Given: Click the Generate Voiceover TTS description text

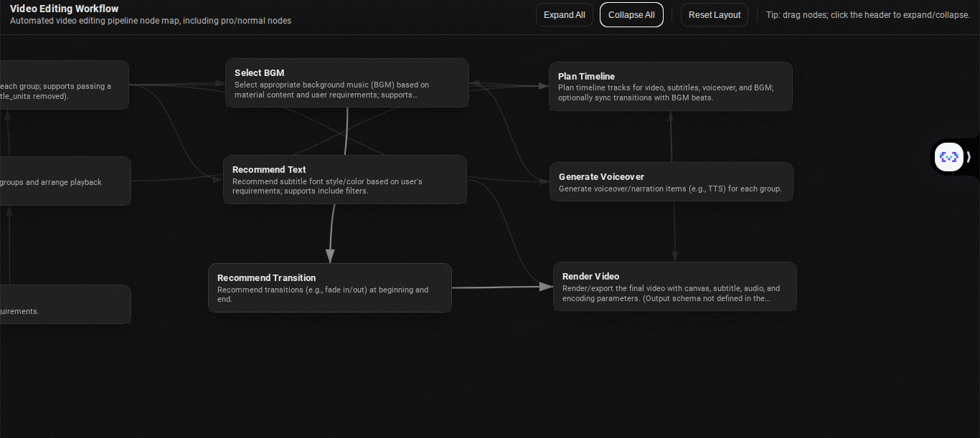Looking at the screenshot, I should [x=670, y=189].
